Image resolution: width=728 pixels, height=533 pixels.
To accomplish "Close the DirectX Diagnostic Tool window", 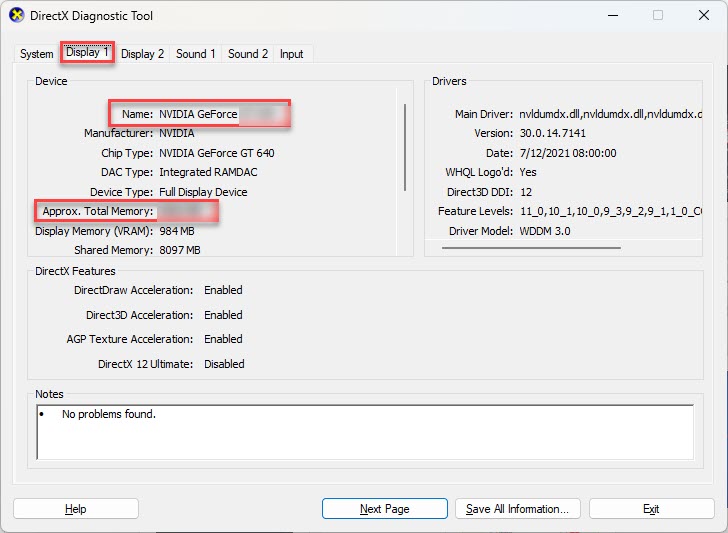I will click(701, 16).
